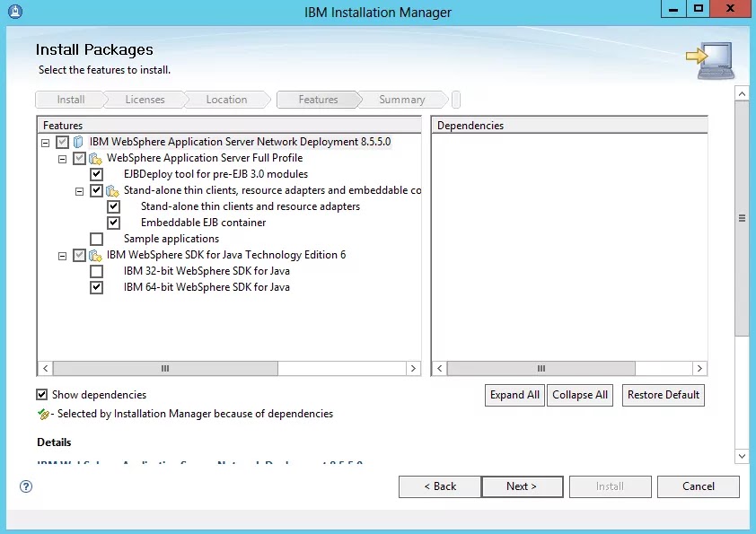Select IBM 64-bit WebSphere SDK for Java text
This screenshot has height=534, width=756.
(207, 287)
